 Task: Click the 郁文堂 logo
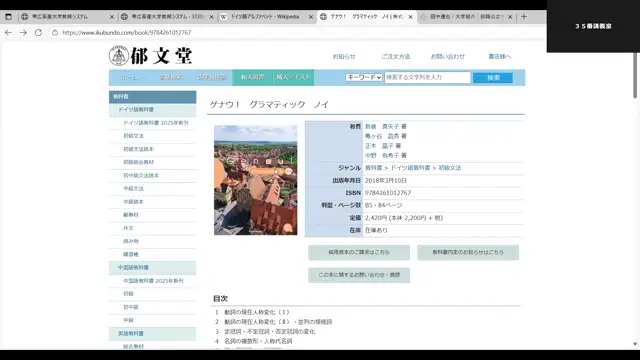tap(151, 56)
